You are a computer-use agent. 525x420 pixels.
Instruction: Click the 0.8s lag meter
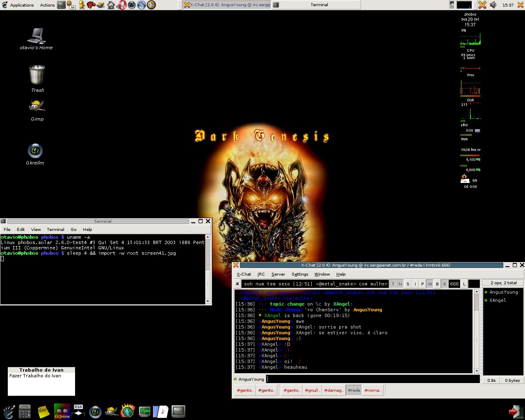pos(491,380)
